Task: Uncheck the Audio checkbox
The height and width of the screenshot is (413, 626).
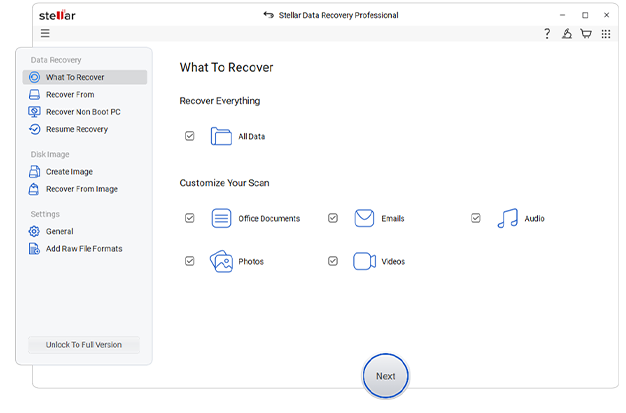Action: click(x=475, y=218)
